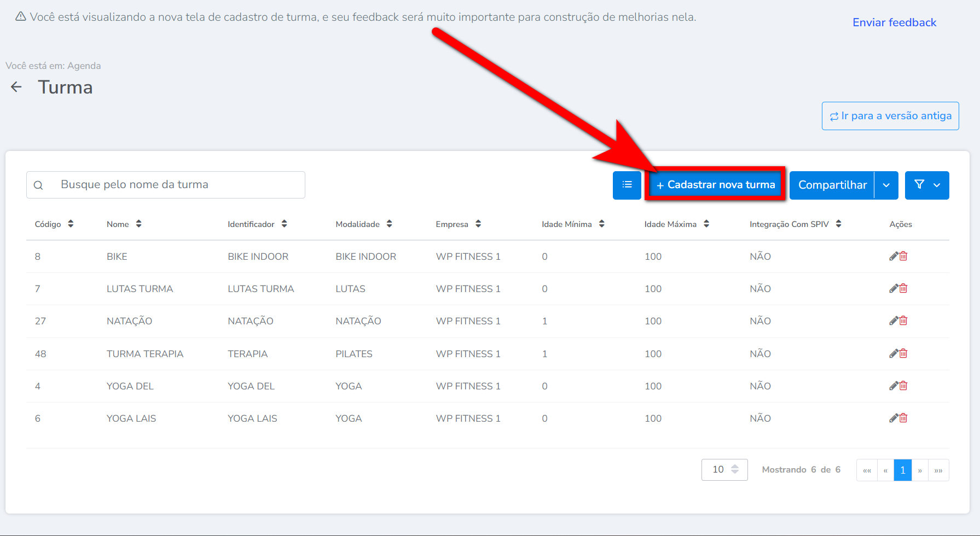The width and height of the screenshot is (980, 536).
Task: Open the Enviar feedback link
Action: pos(894,22)
